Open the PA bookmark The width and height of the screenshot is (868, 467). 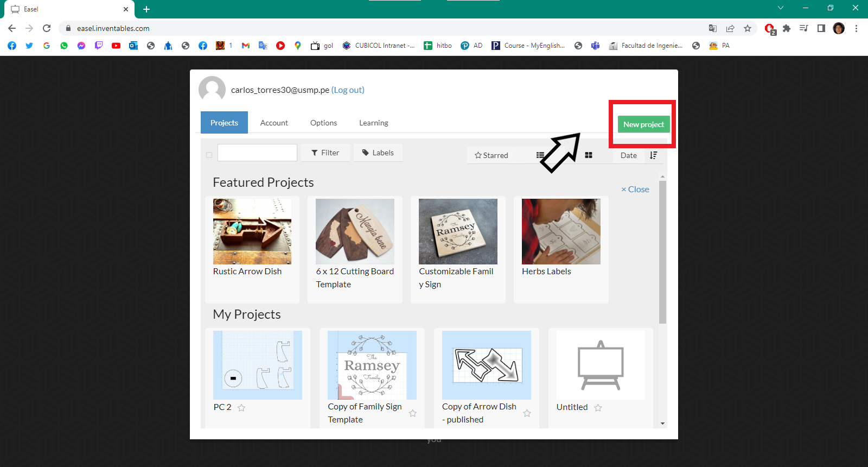click(719, 46)
